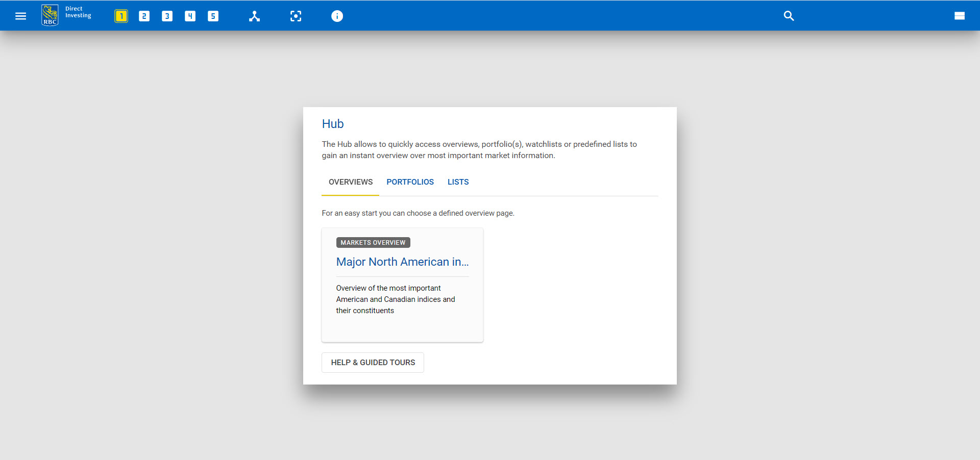Click the RBC shield logo
The width and height of the screenshot is (980, 460).
point(50,15)
